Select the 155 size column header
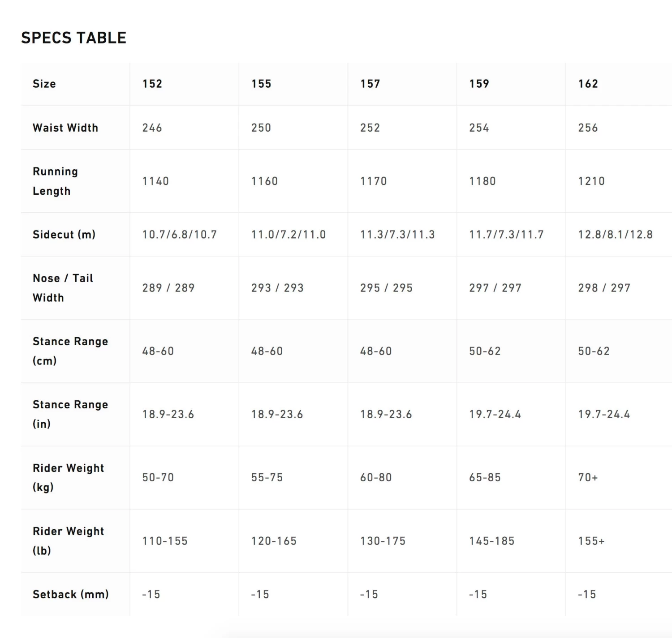Viewport: 672px width, 638px height. click(x=261, y=84)
